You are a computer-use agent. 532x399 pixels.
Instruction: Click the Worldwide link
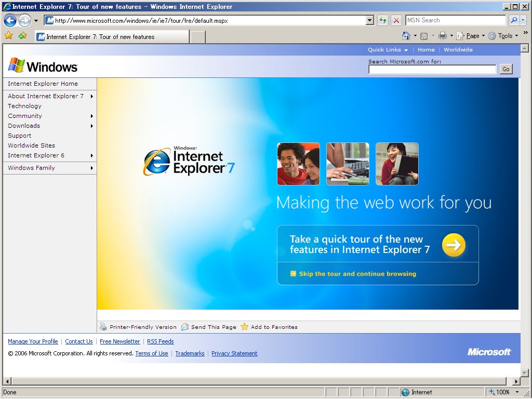(458, 49)
